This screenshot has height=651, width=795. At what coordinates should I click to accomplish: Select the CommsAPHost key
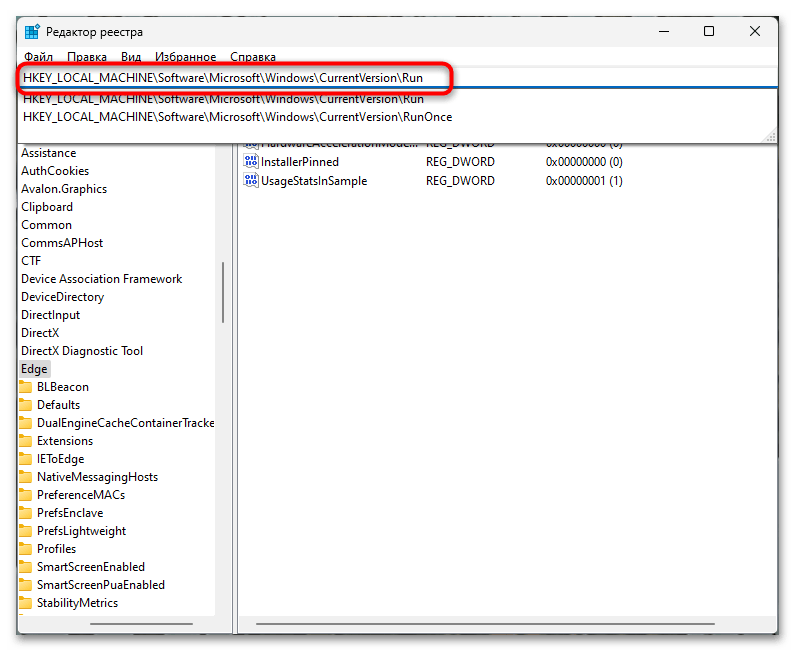[62, 243]
